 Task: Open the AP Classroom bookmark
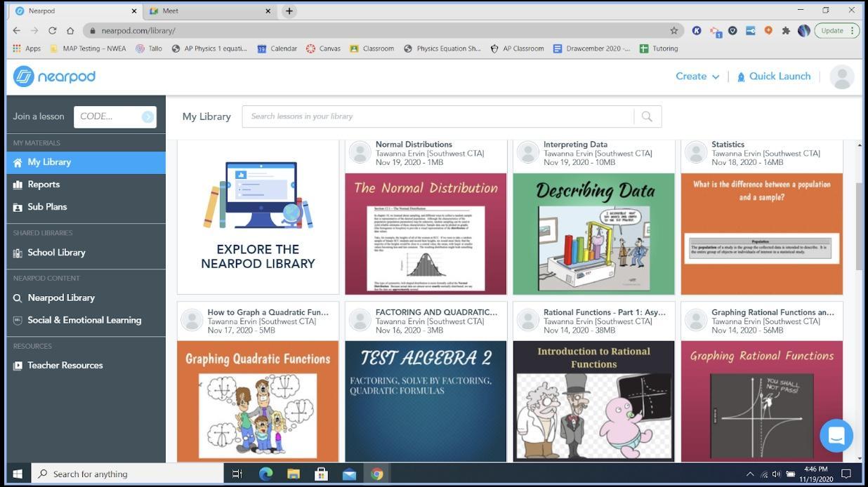[517, 48]
